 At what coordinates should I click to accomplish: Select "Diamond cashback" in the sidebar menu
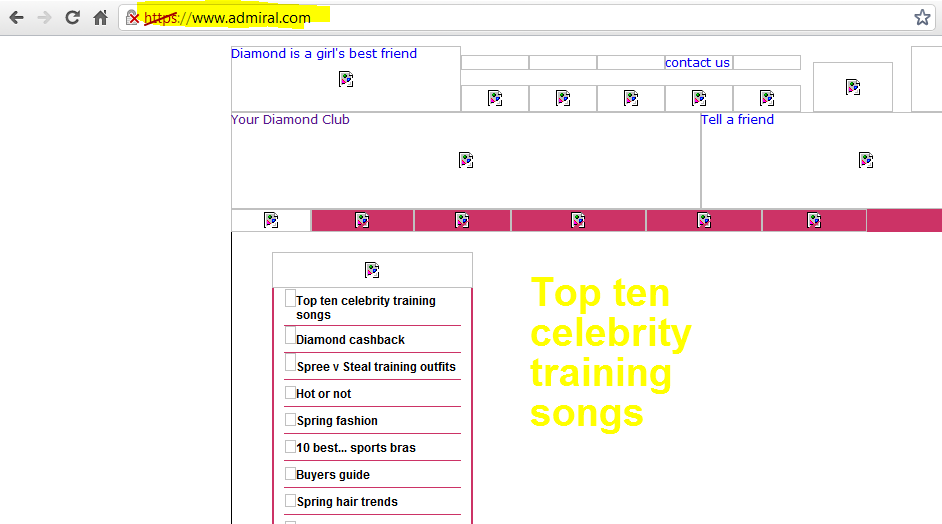pyautogui.click(x=350, y=340)
